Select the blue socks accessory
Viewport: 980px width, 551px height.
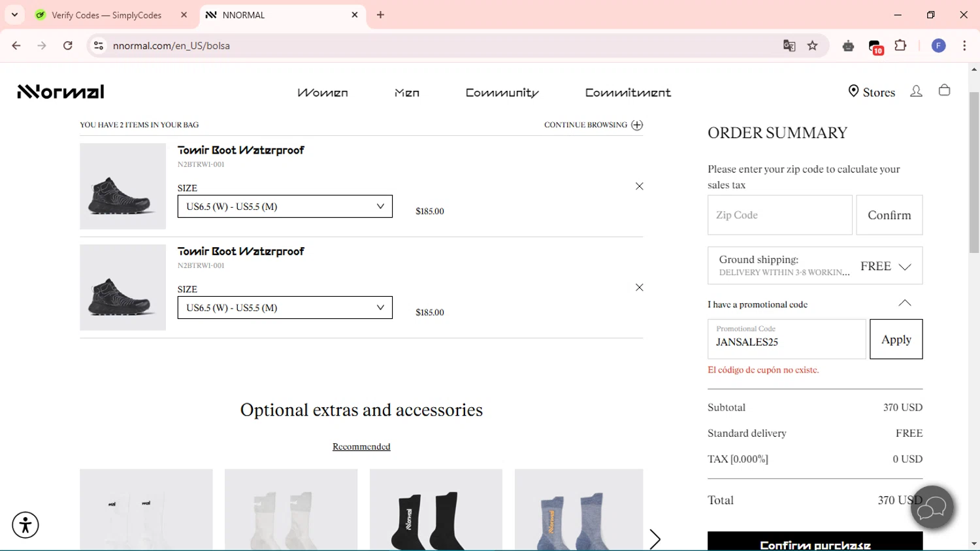coord(579,510)
